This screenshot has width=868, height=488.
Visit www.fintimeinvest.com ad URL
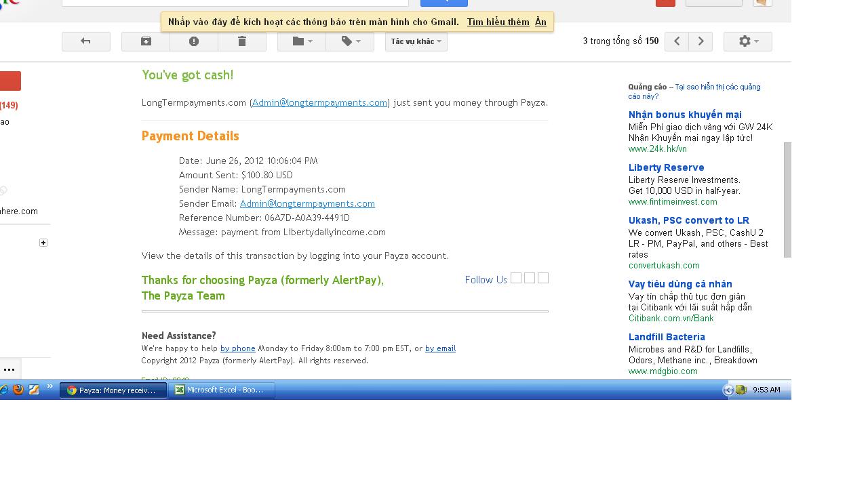click(x=673, y=201)
